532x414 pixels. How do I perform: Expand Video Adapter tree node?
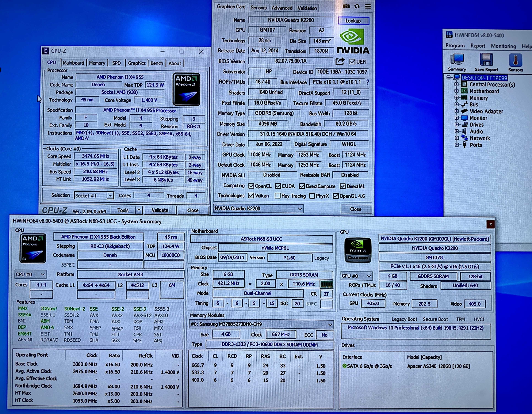pos(456,111)
